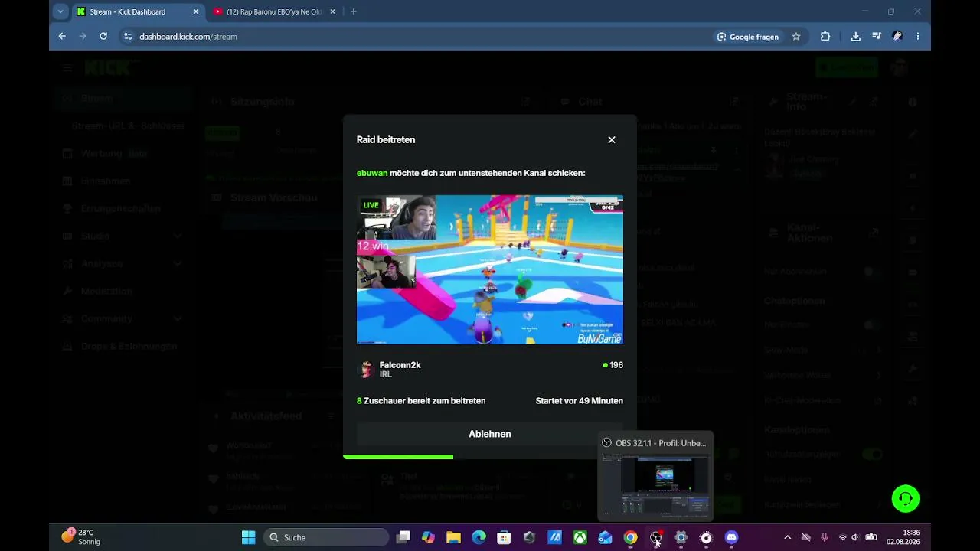The width and height of the screenshot is (980, 551).
Task: Click the Falconn2k channel avatar
Action: pyautogui.click(x=366, y=370)
